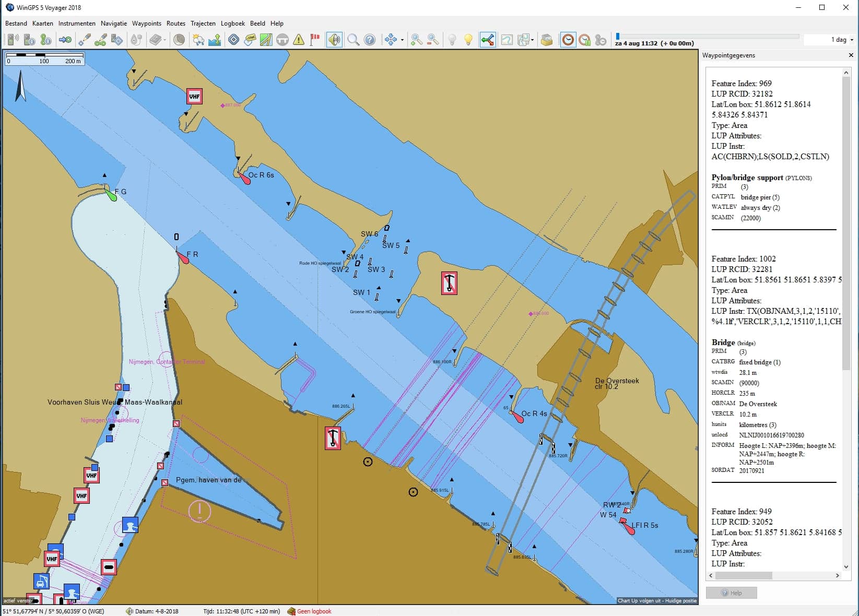Click the warning triangle alarm icon
Viewport: 859px width, 616px height.
pyautogui.click(x=299, y=40)
